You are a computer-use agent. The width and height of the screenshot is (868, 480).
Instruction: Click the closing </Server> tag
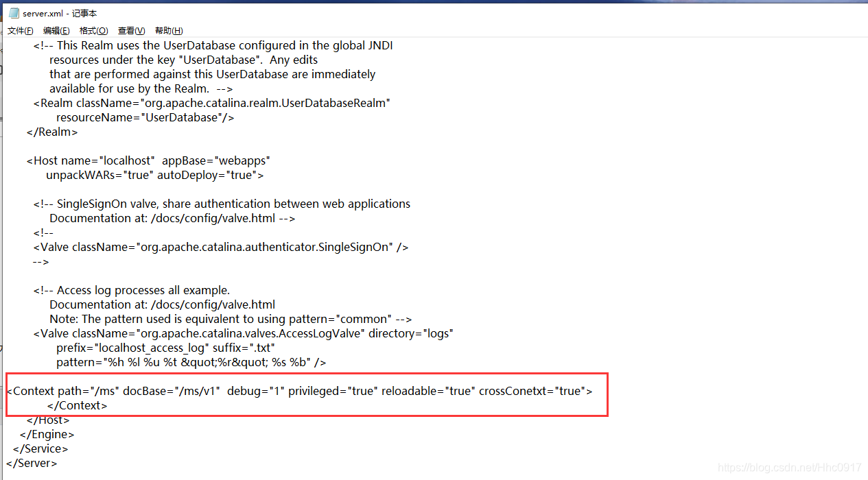click(32, 463)
